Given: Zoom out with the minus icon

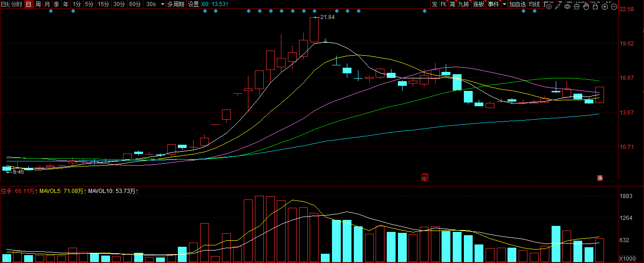Looking at the screenshot, I should point(614,6).
